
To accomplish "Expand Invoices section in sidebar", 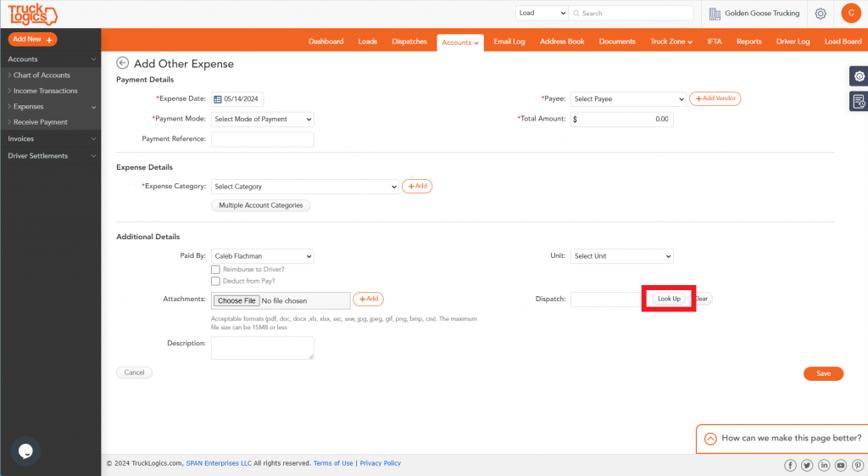I will (50, 138).
